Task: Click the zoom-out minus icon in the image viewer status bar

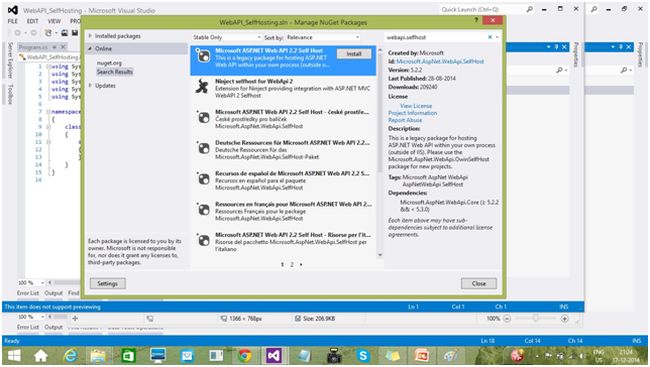Action: pyautogui.click(x=507, y=318)
